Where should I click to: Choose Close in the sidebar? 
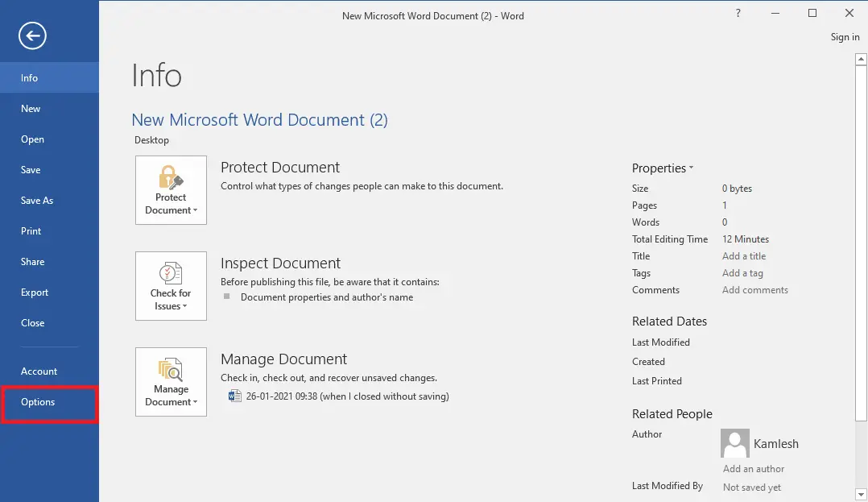click(x=49, y=322)
